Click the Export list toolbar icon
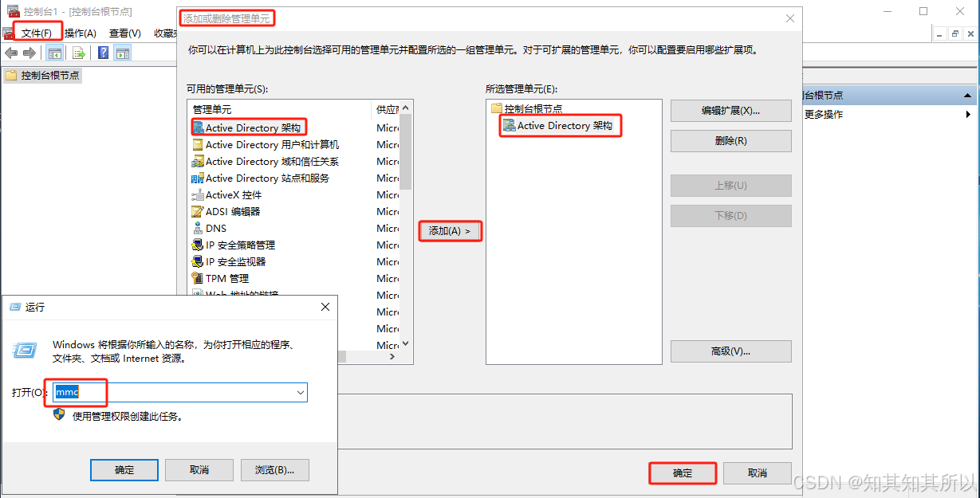Screen dimensions: 980x498 [79, 53]
